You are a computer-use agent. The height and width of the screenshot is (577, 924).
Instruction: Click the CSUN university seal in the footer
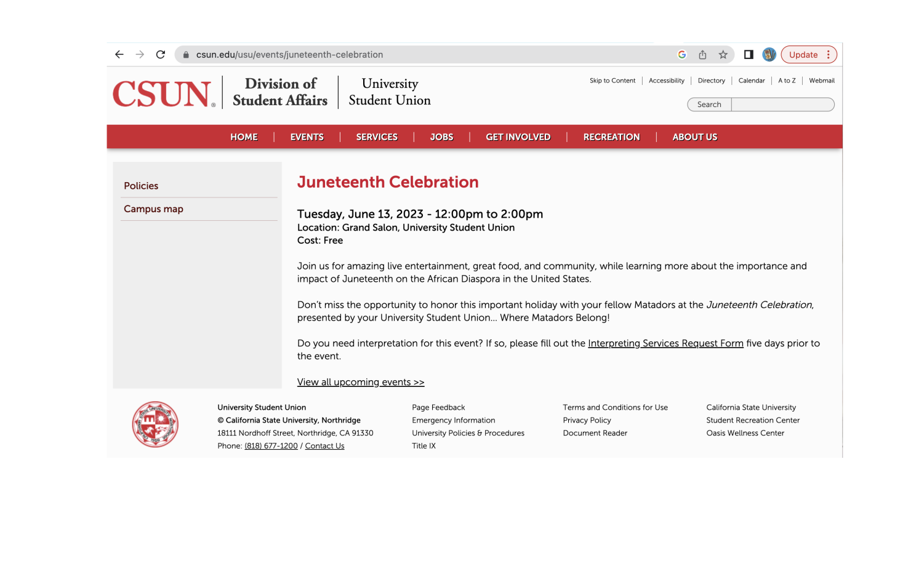click(155, 423)
